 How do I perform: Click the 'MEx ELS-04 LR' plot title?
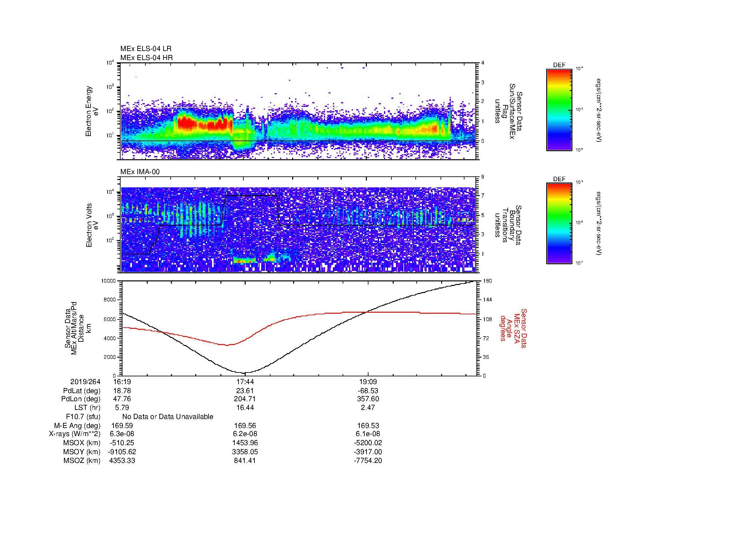pos(146,49)
